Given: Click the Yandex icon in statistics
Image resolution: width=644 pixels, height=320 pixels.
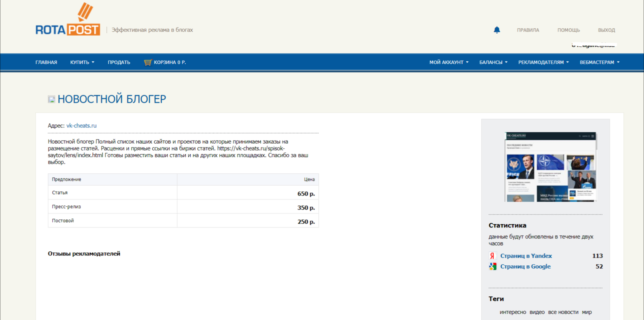Looking at the screenshot, I should [x=492, y=256].
